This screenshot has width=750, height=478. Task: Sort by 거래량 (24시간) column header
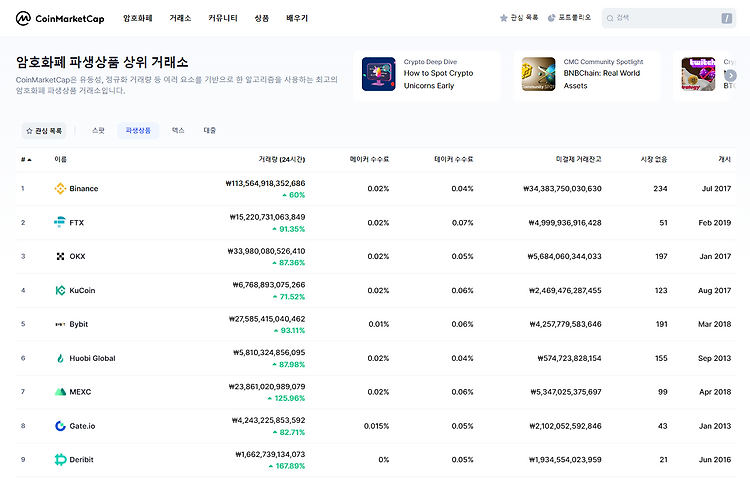[282, 159]
